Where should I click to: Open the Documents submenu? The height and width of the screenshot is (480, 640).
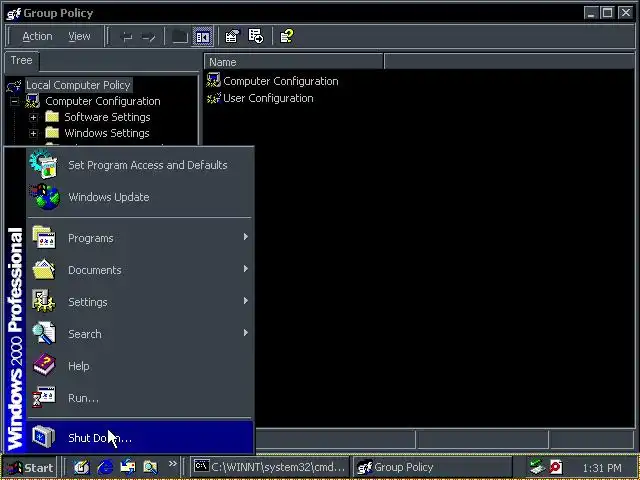(x=140, y=270)
